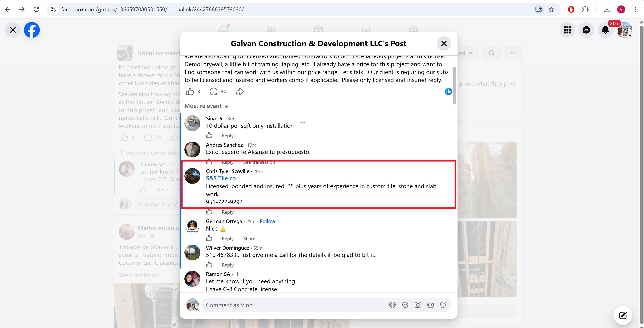Viewport: 644px width, 328px height.
Task: Reply to Wilver Dominguez's comment
Action: pyautogui.click(x=228, y=265)
